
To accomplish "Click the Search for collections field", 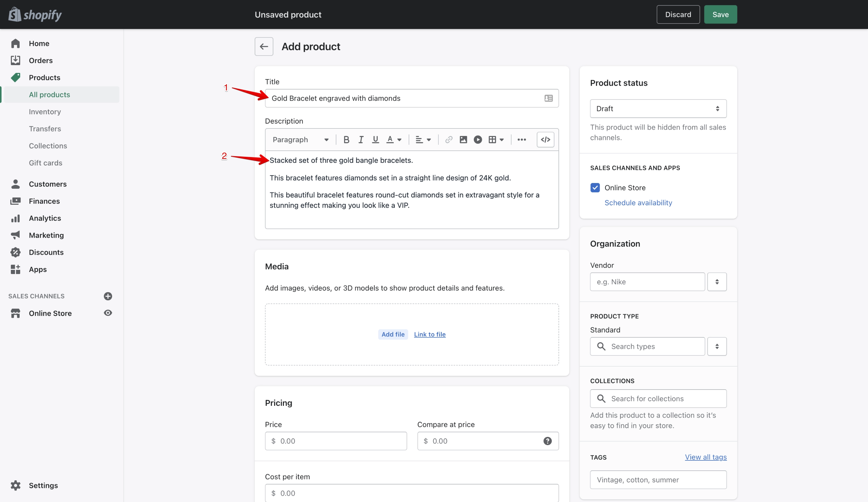I will coord(658,399).
